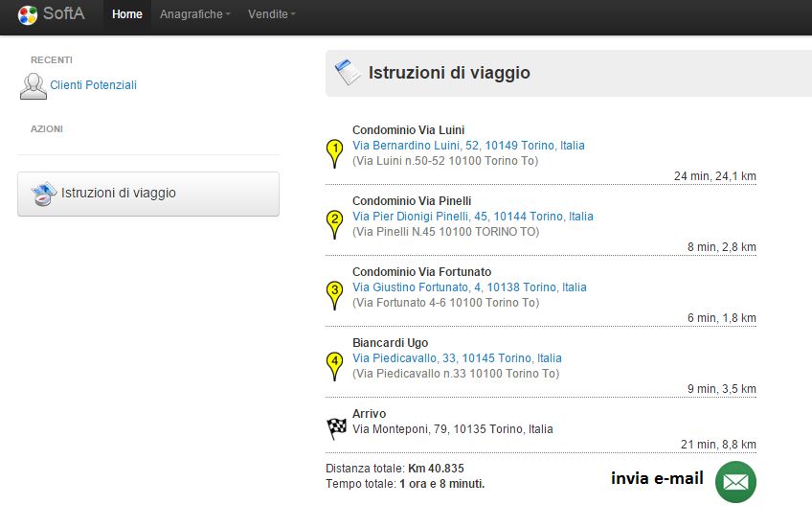Open Via Bernardino Luini, 52 address link

(x=468, y=146)
